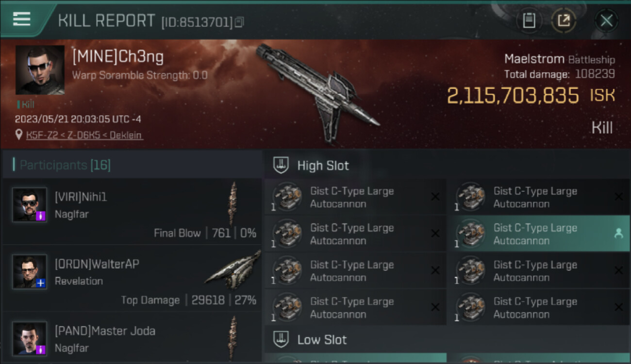
Task: Select participant [VIRI]Nihi1 entry
Action: click(132, 211)
